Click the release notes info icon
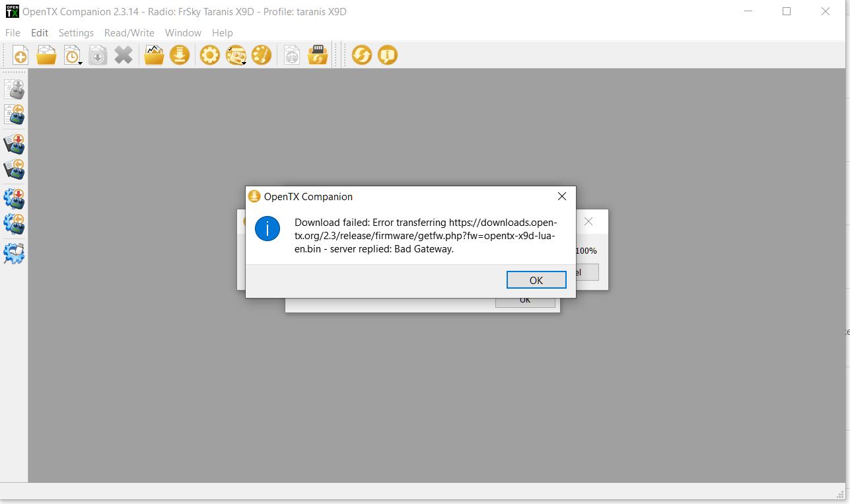Viewport: 850px width, 504px height. [x=387, y=55]
